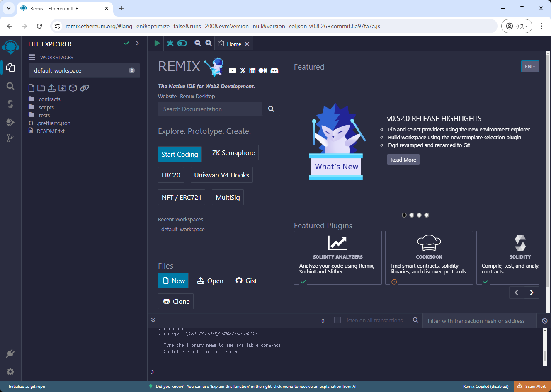Open the Remix Desktop link
The width and height of the screenshot is (551, 392).
coord(197,97)
